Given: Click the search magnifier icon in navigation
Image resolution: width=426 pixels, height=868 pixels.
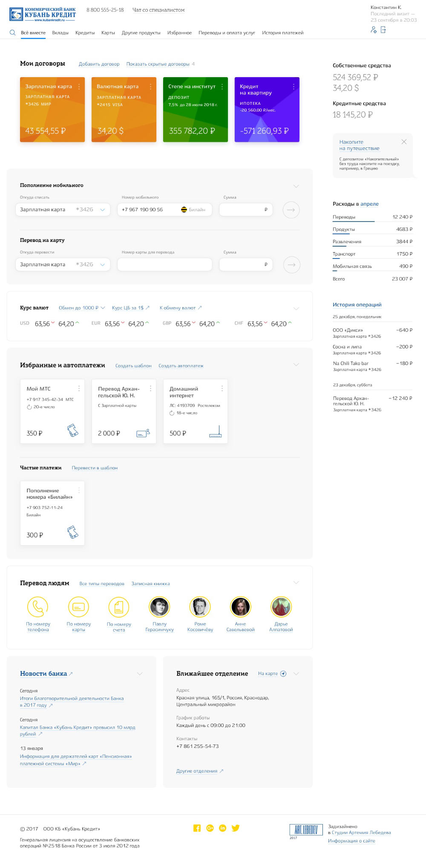Looking at the screenshot, I should click(x=12, y=33).
